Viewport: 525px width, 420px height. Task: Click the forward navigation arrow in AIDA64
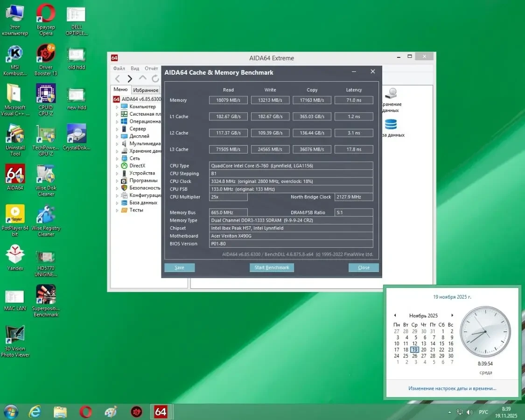pos(130,77)
